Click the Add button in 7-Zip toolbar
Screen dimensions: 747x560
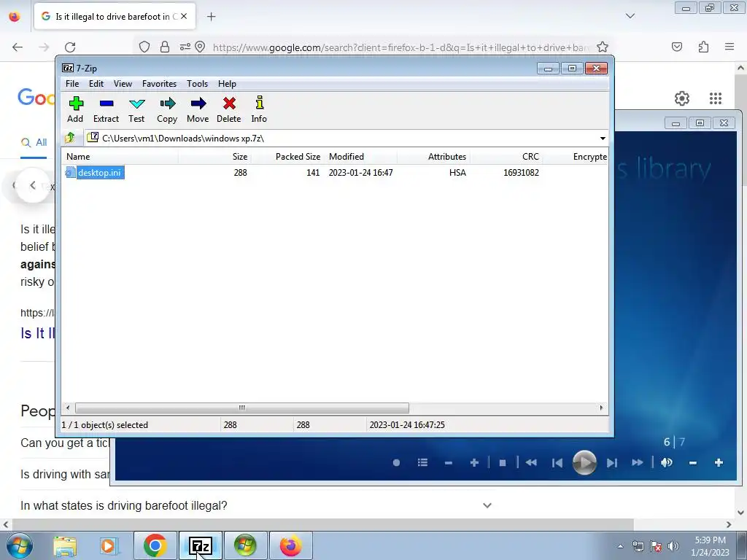[x=75, y=109]
